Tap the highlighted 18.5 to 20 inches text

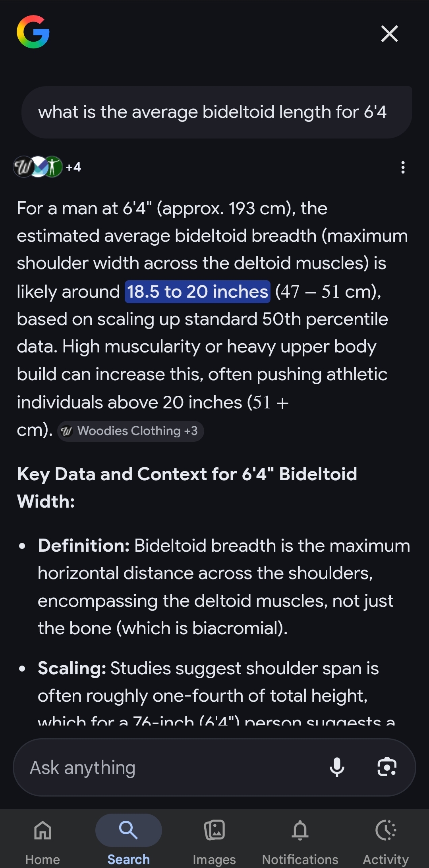(197, 292)
